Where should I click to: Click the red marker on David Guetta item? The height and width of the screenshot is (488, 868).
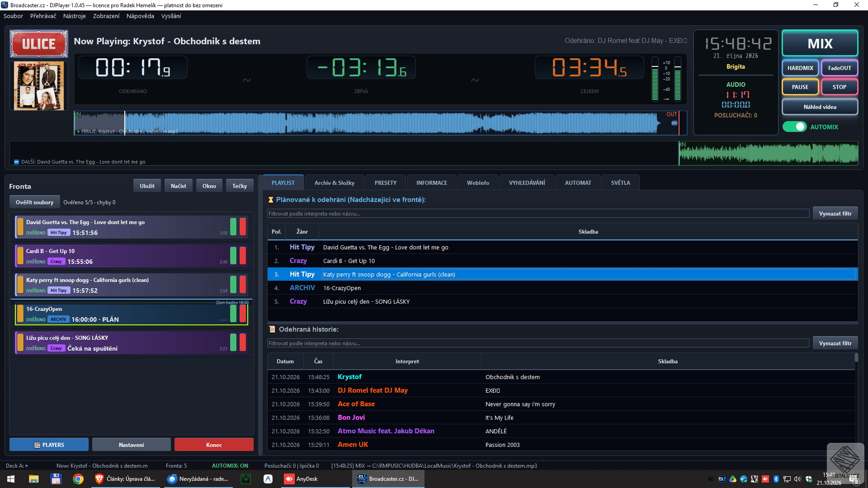click(x=243, y=227)
